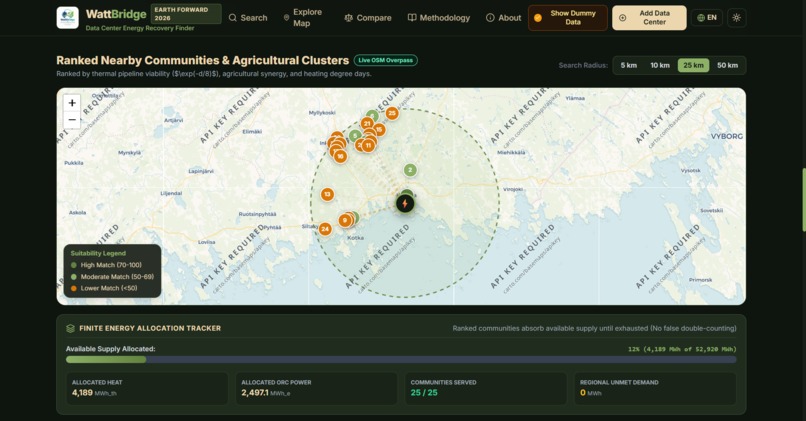Set search radius to 10 km

tap(660, 65)
